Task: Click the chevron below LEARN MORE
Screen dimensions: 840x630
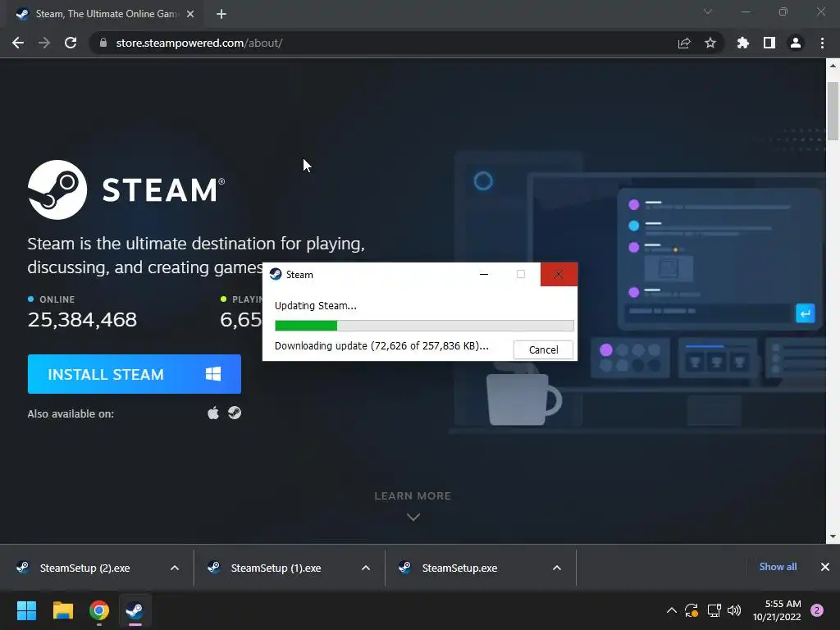Action: [413, 517]
